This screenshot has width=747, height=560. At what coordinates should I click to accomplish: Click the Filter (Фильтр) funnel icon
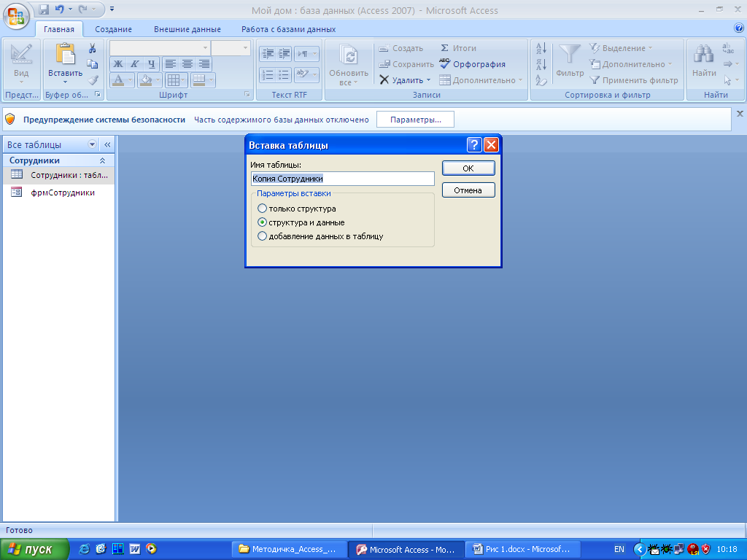[569, 54]
